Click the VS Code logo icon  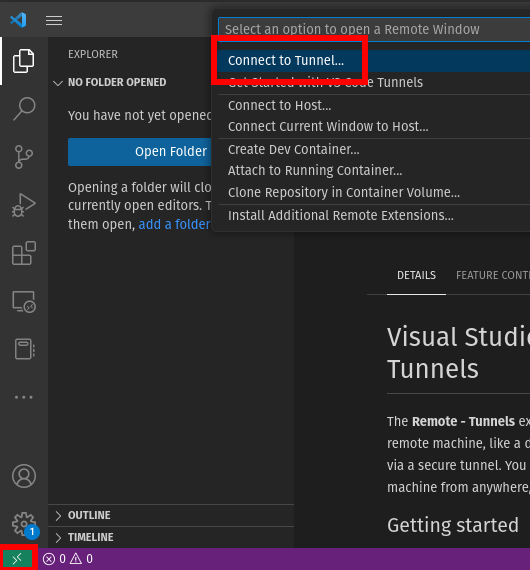tap(19, 20)
